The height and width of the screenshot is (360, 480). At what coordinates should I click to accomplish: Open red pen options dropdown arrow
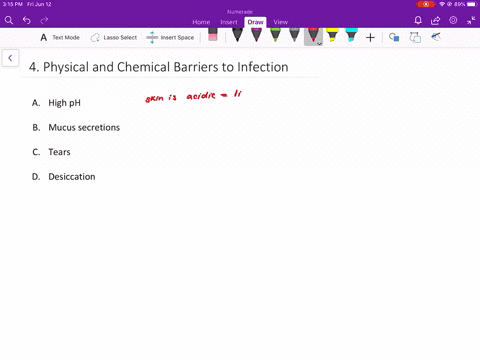[319, 44]
